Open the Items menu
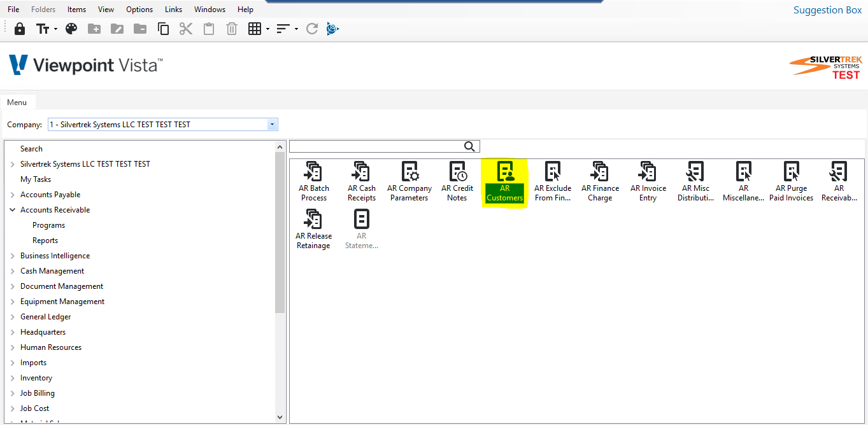This screenshot has height=425, width=868. 76,10
